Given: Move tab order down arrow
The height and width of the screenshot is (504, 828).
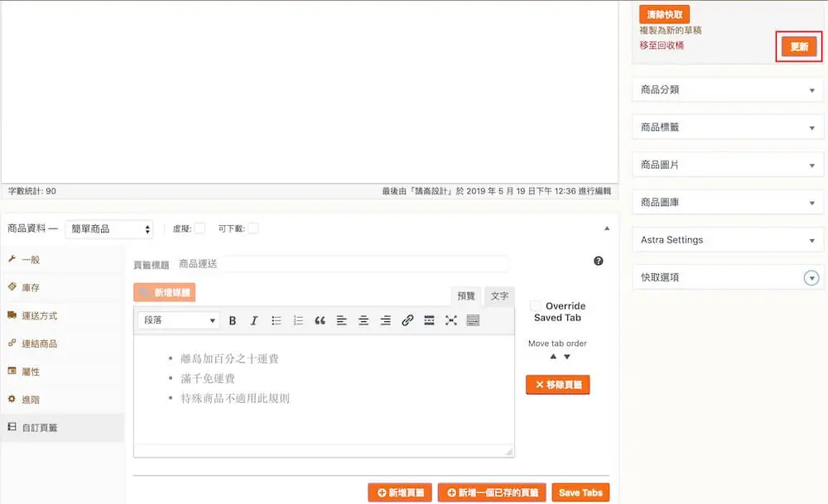Looking at the screenshot, I should (566, 357).
